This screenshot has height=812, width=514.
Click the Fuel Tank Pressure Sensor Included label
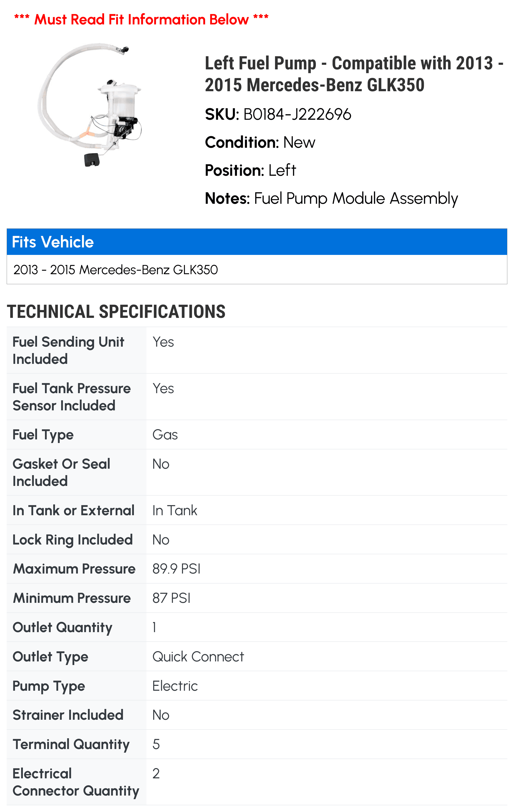coord(71,396)
